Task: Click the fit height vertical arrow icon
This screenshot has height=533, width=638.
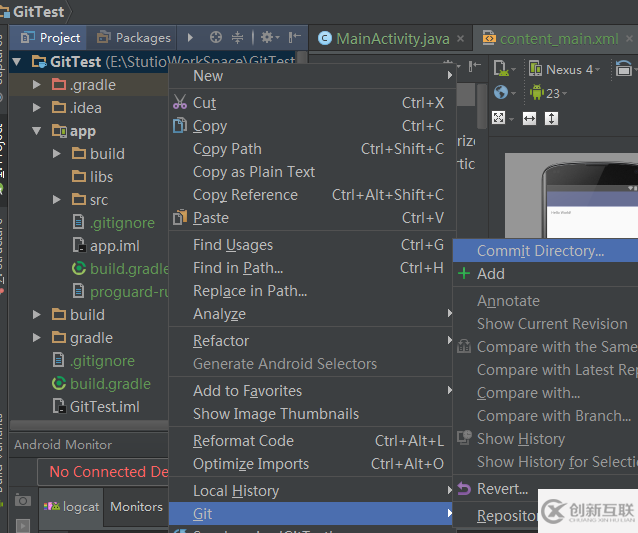Action: 551,118
